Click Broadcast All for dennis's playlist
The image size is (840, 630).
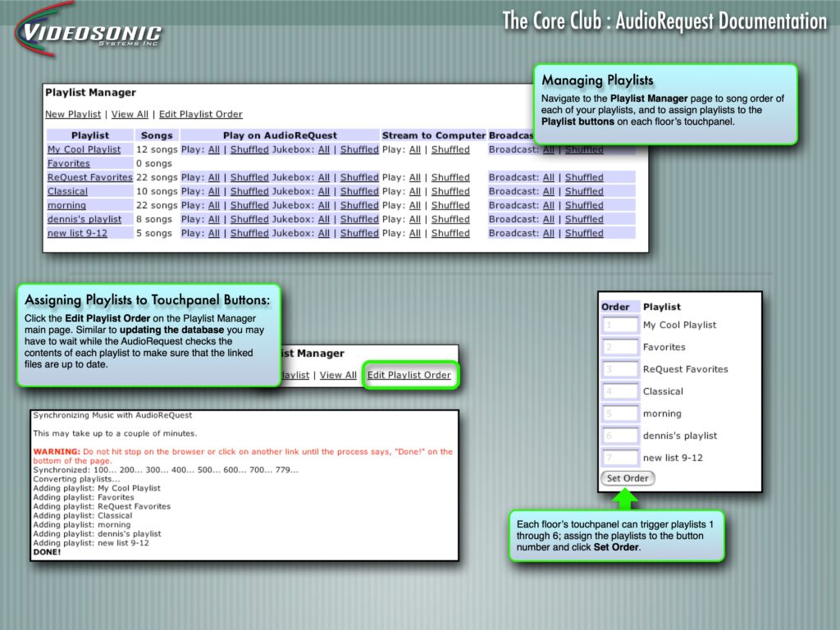point(548,219)
